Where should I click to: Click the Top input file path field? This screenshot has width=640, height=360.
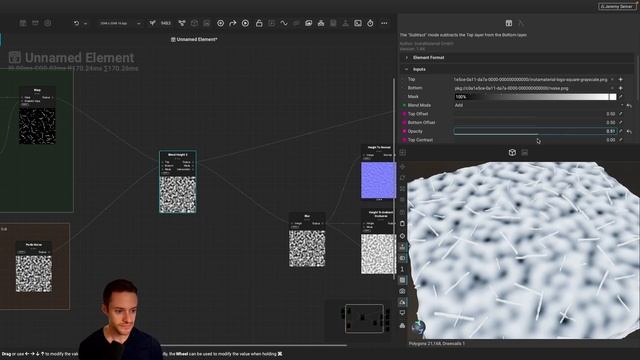tap(531, 79)
